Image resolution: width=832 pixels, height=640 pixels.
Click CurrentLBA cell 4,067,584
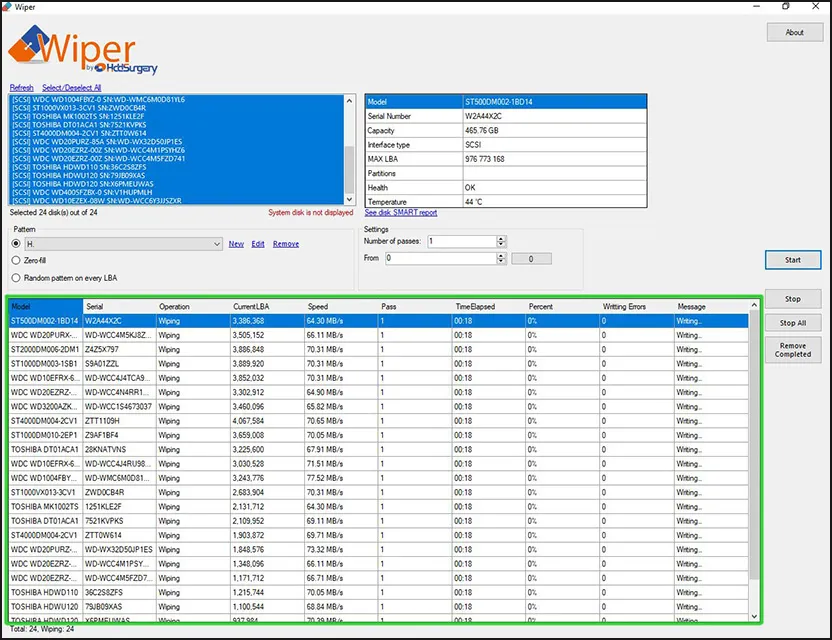tap(267, 421)
